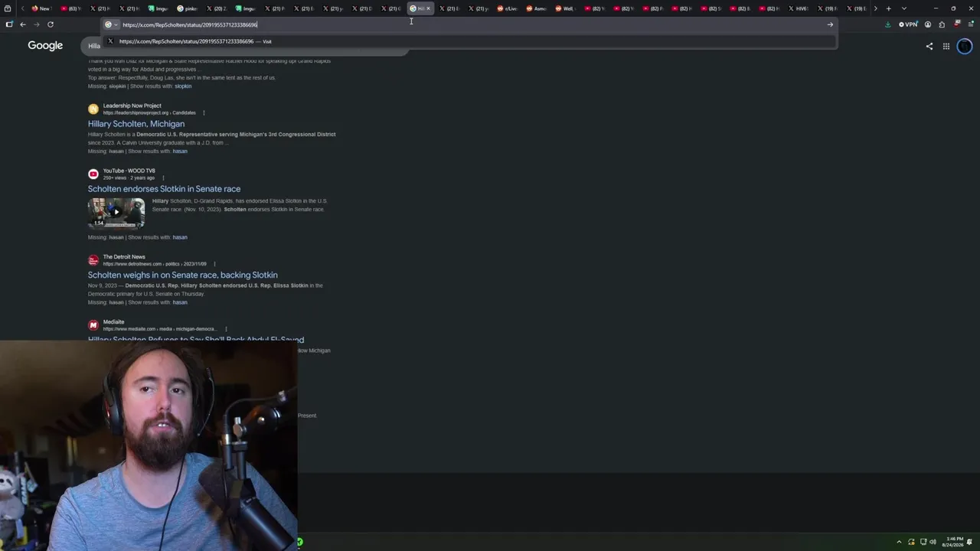
Task: Switch to the first 'New' tab
Action: click(x=41, y=8)
